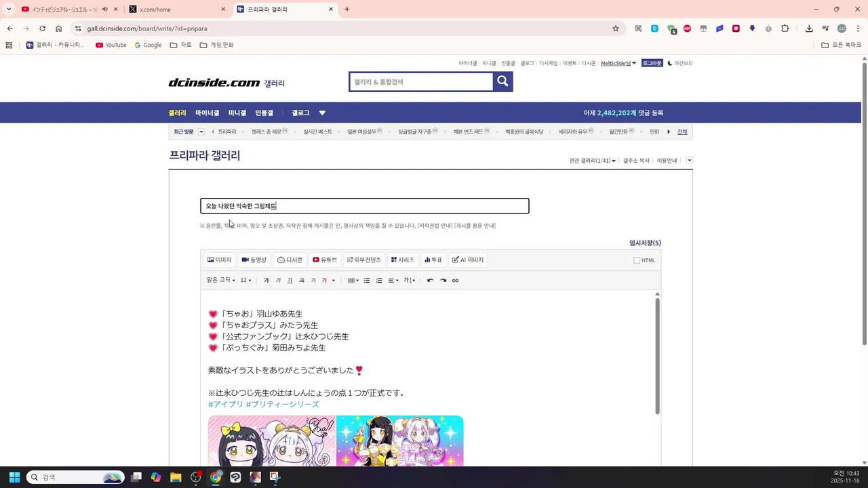Open File Explorer from the taskbar
This screenshot has width=868, height=488.
(176, 477)
